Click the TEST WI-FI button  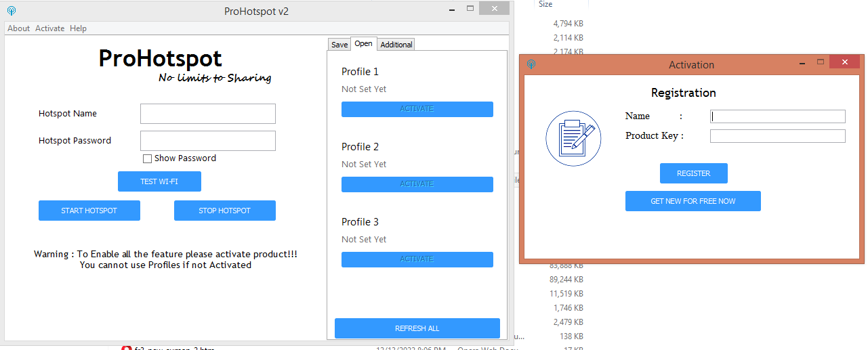(159, 181)
